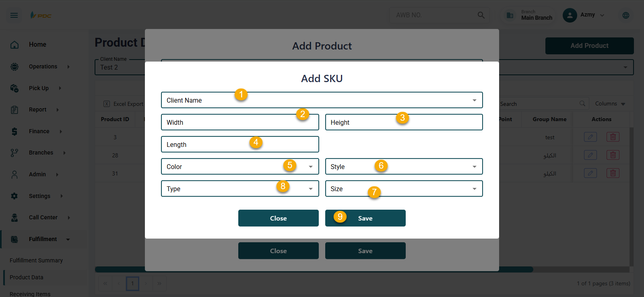Image resolution: width=644 pixels, height=297 pixels.
Task: Click the Product ID column header
Action: (x=115, y=119)
